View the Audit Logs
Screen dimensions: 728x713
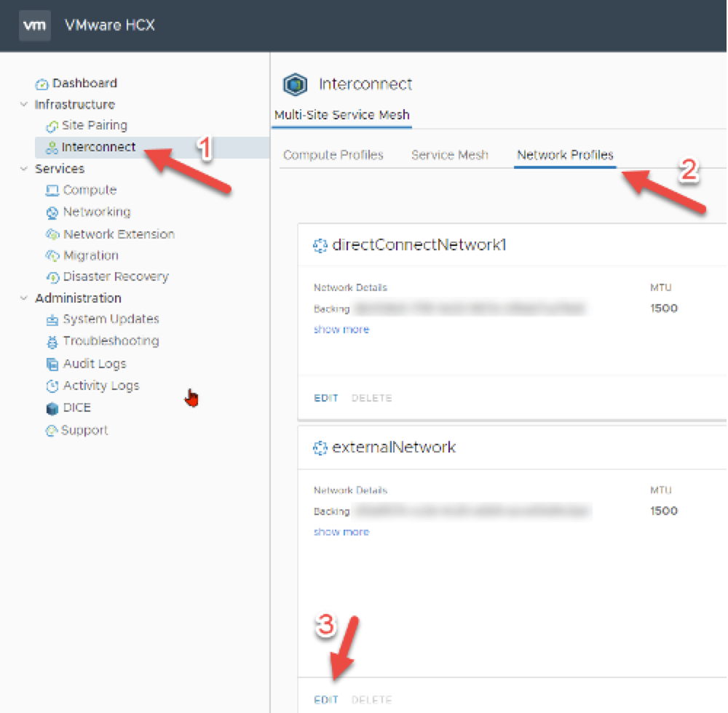(x=95, y=364)
